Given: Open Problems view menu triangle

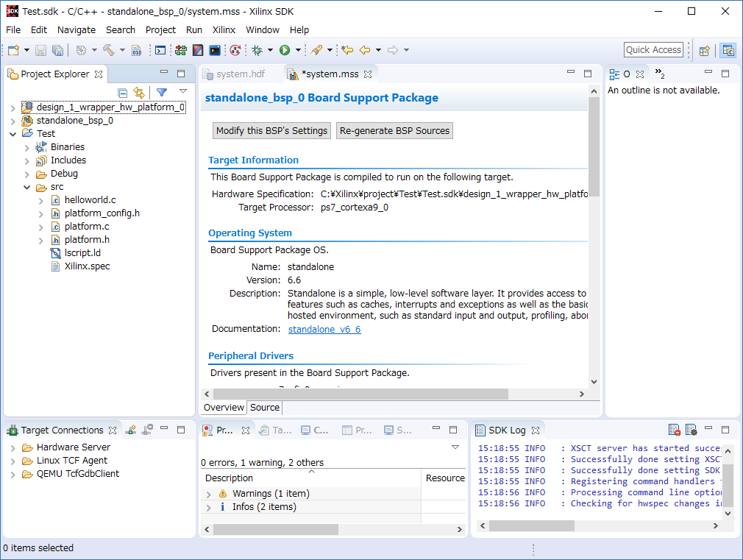Looking at the screenshot, I should pyautogui.click(x=455, y=447).
